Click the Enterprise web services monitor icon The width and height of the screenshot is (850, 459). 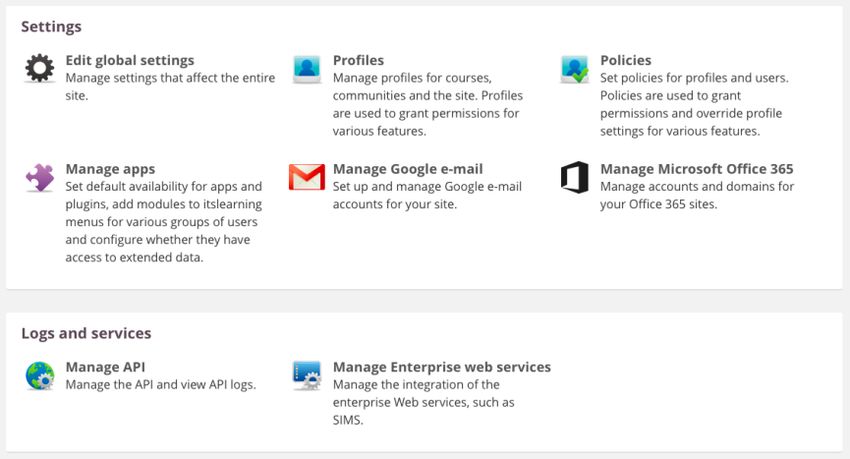pos(307,376)
